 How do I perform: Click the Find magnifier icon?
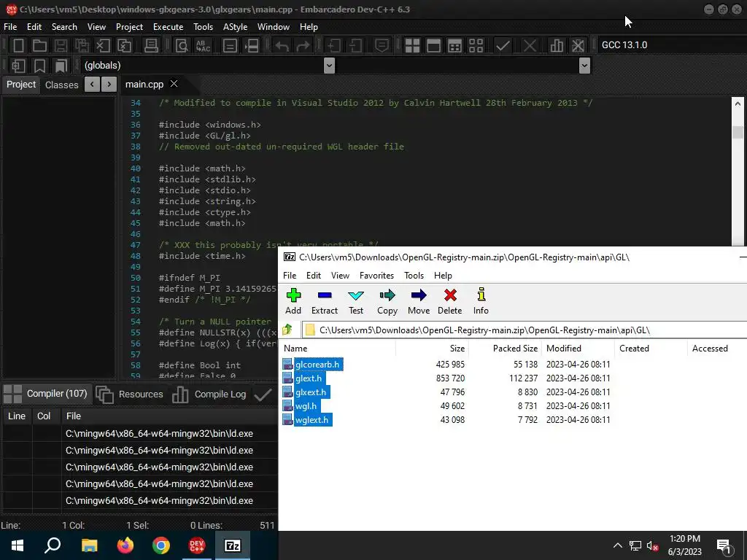click(x=182, y=46)
